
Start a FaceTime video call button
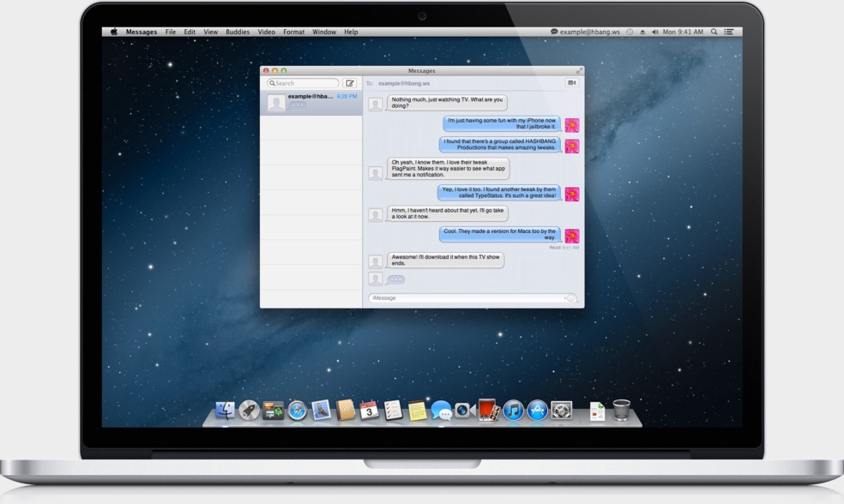[571, 83]
